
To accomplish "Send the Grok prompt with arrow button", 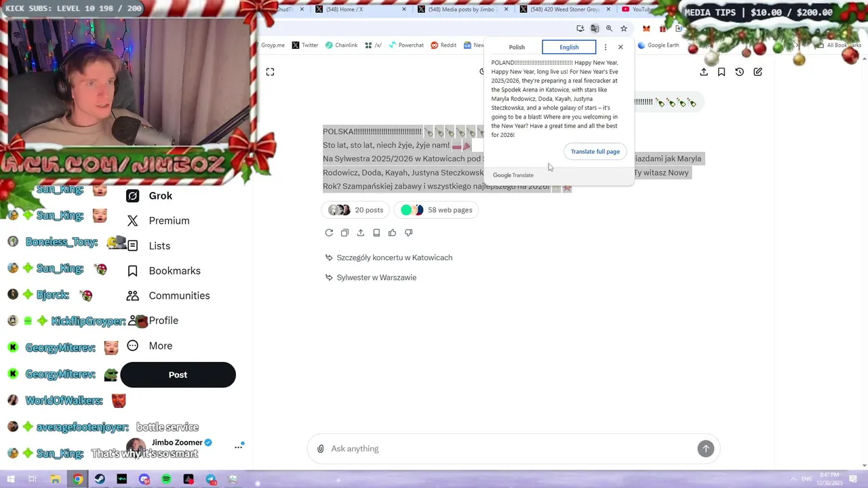I will point(706,449).
